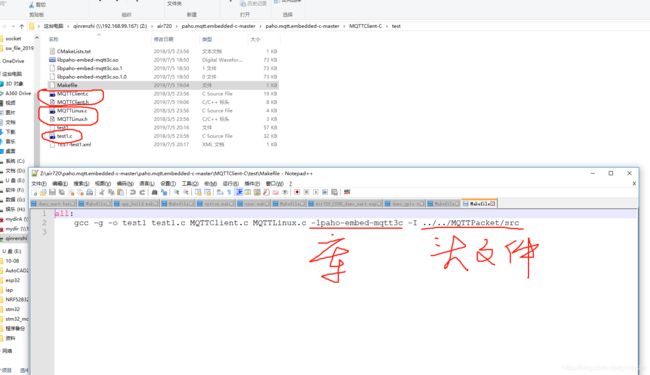
Task: Toggle synchronized vertical scrolling
Action: click(x=198, y=192)
